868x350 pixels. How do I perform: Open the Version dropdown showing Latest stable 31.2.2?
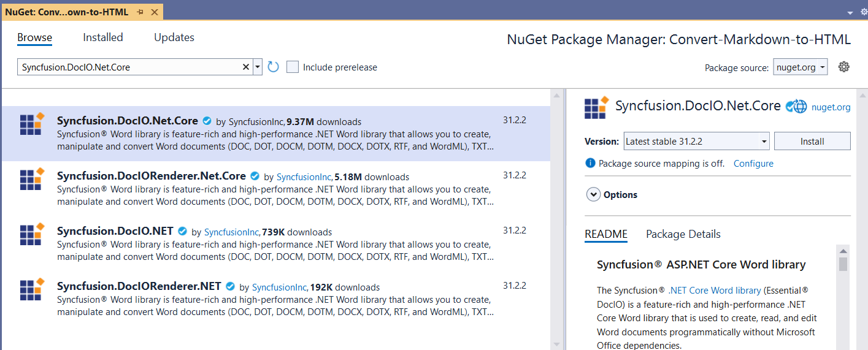tap(696, 141)
